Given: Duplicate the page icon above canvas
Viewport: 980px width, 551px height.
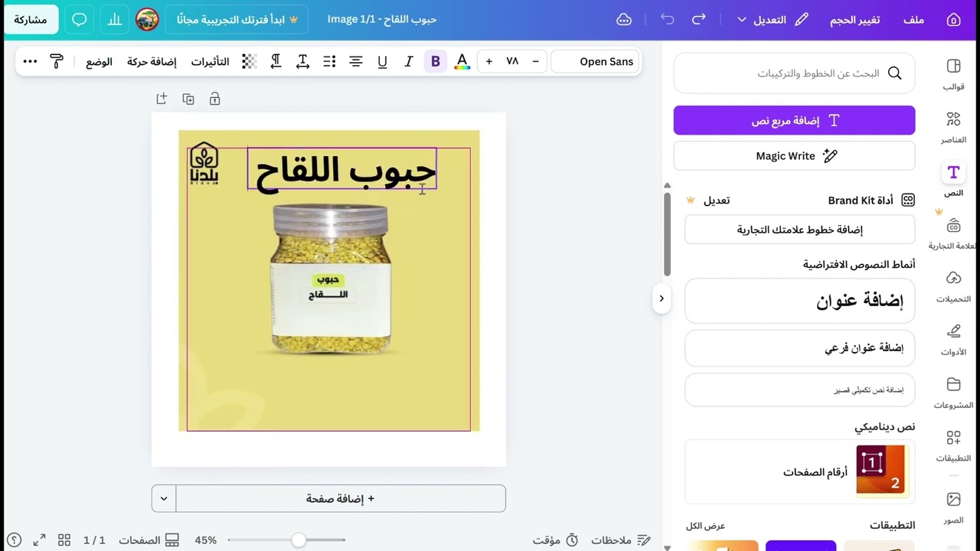Looking at the screenshot, I should pyautogui.click(x=188, y=99).
